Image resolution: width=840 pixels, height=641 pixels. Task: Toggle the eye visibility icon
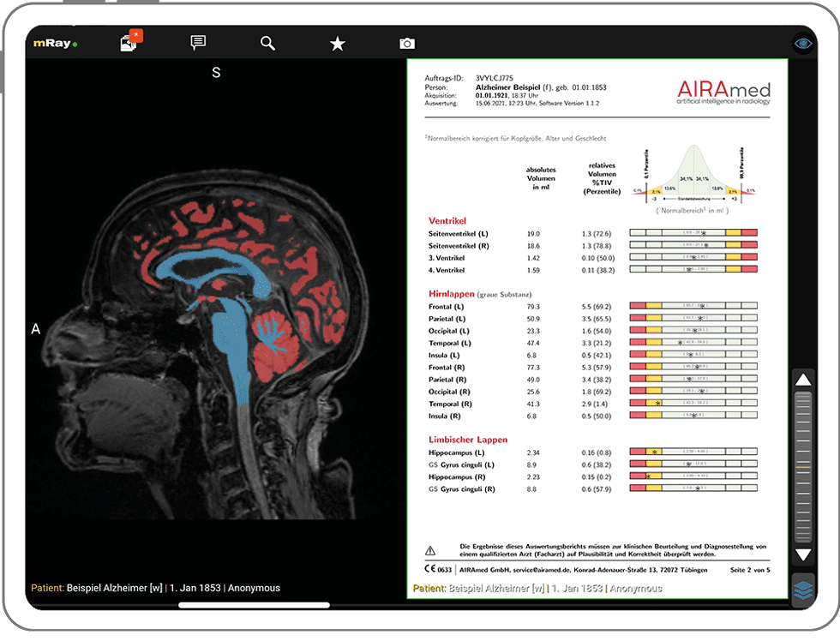pyautogui.click(x=803, y=44)
